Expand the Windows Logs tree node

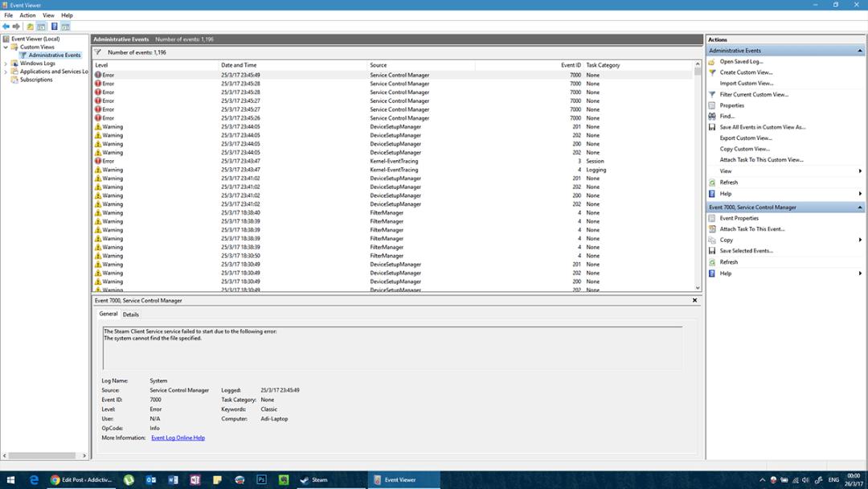[6, 64]
